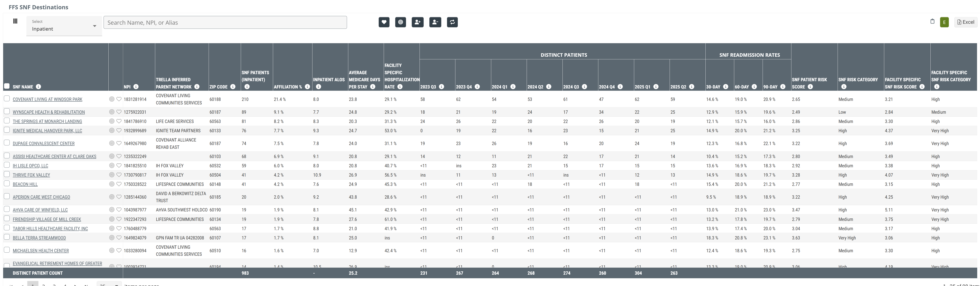Open The Springs at Monarch Landing link
Image resolution: width=980 pixels, height=286 pixels.
pyautogui.click(x=47, y=122)
